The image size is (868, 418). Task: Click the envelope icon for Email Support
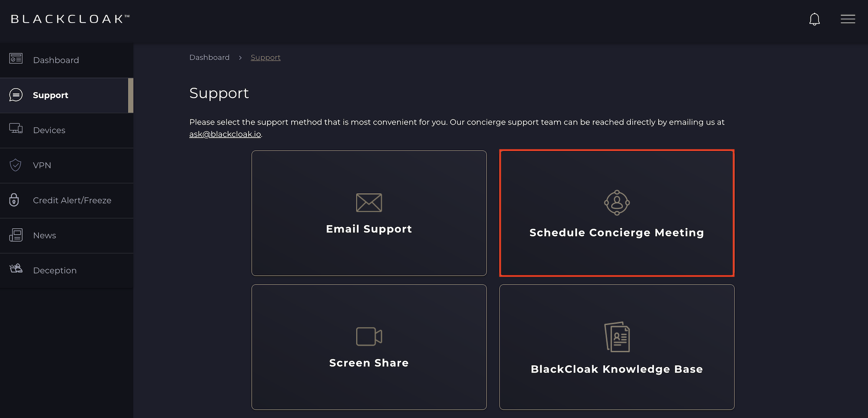369,203
